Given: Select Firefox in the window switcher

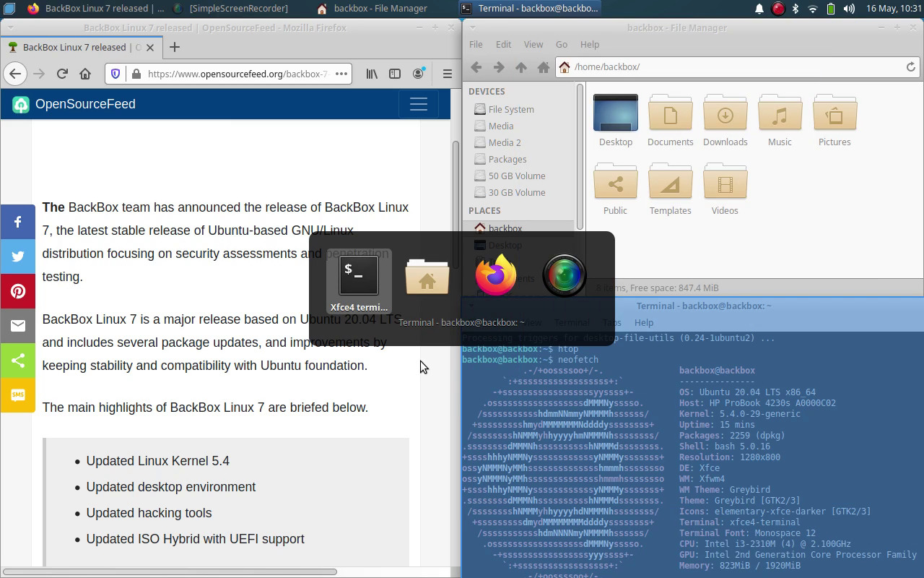Looking at the screenshot, I should 496,275.
